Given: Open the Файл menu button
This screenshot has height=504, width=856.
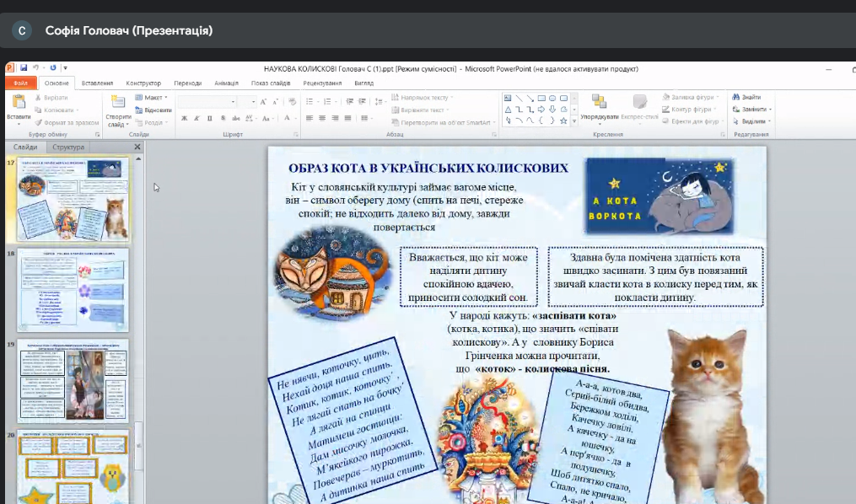Looking at the screenshot, I should [x=20, y=83].
